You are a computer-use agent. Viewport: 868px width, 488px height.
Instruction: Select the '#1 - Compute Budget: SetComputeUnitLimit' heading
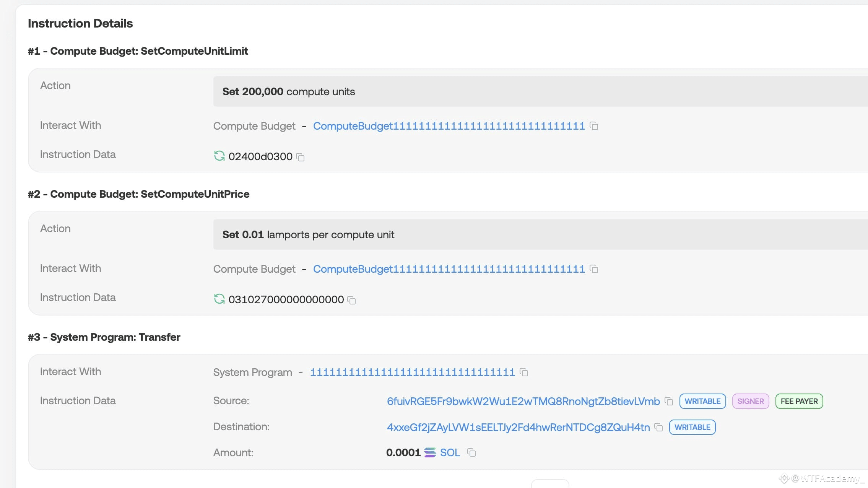(x=138, y=51)
